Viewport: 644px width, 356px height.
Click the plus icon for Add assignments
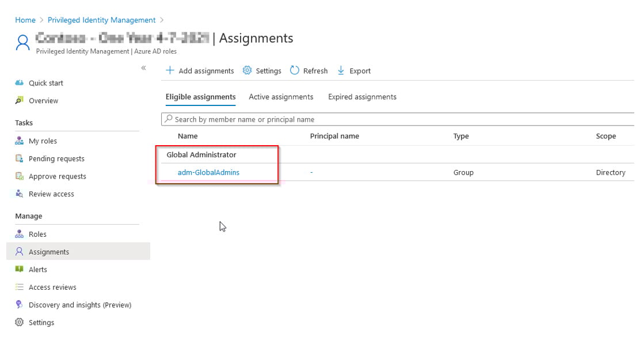tap(170, 70)
